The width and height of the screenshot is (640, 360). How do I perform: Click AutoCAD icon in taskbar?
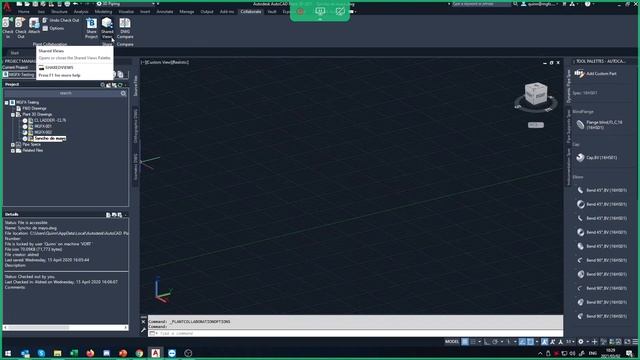tap(156, 353)
